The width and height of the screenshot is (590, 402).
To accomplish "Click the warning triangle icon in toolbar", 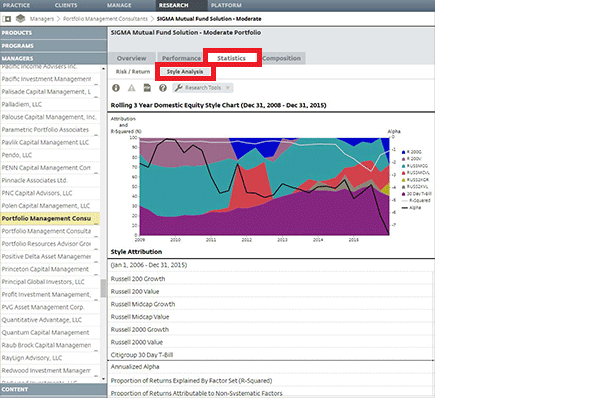I will coord(131,88).
